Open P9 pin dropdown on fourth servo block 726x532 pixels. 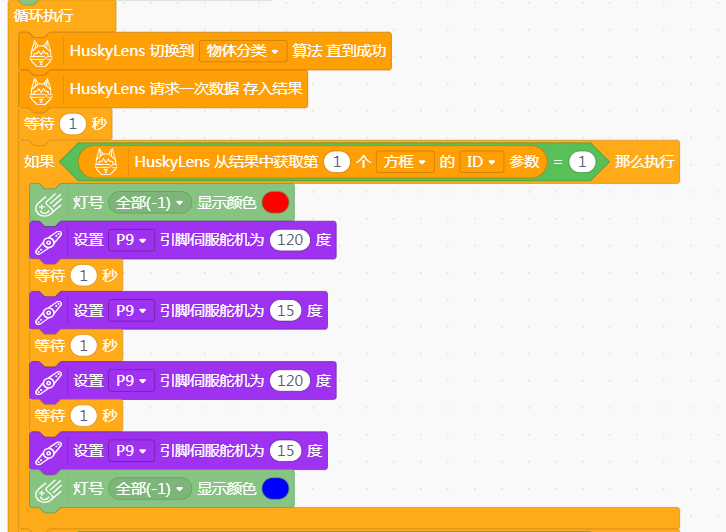pyautogui.click(x=131, y=451)
